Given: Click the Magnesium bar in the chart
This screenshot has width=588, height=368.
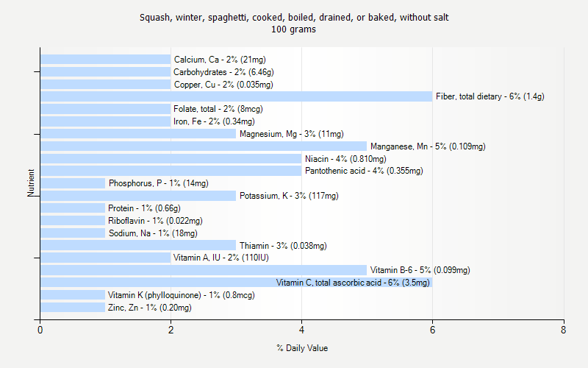Looking at the screenshot, I should 138,134.
